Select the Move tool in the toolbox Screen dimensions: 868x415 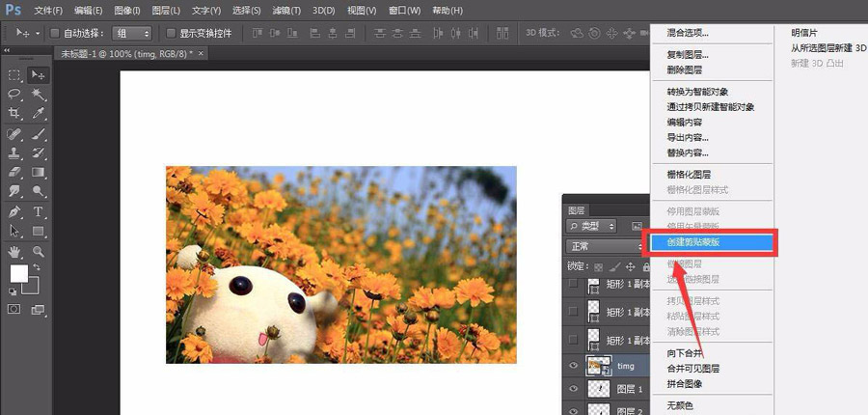click(x=38, y=75)
